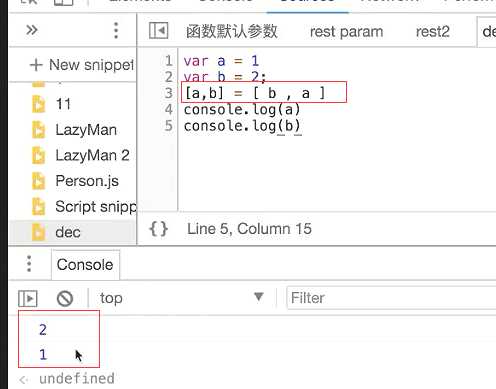Expand hidden navigator tabs with double chevron
This screenshot has width=496, height=389.
click(x=32, y=30)
